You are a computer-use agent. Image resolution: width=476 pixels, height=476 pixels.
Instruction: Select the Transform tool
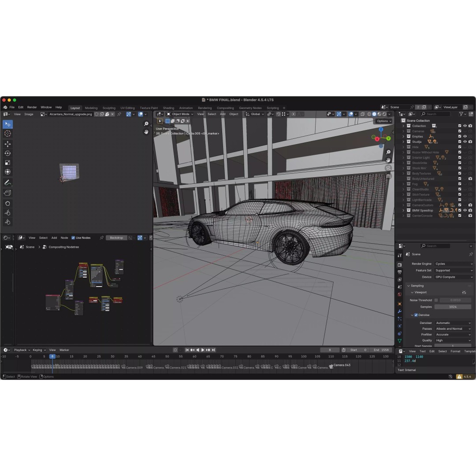coord(7,172)
